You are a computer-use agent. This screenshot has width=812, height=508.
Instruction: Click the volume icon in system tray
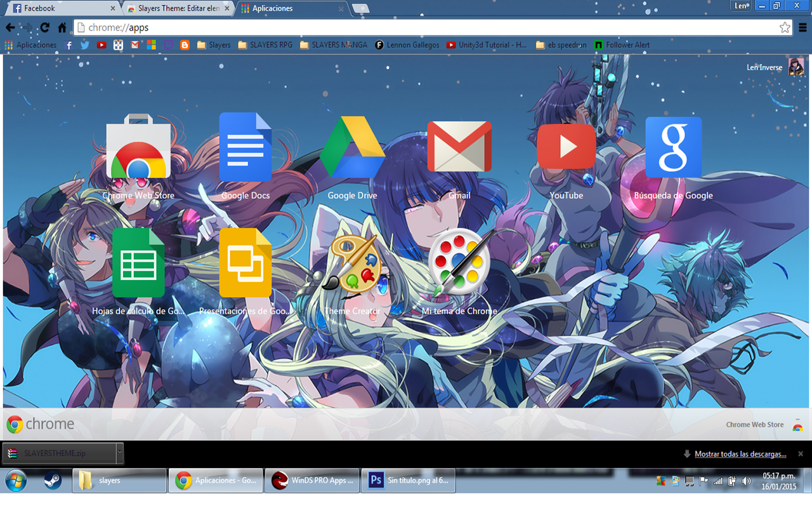point(746,481)
